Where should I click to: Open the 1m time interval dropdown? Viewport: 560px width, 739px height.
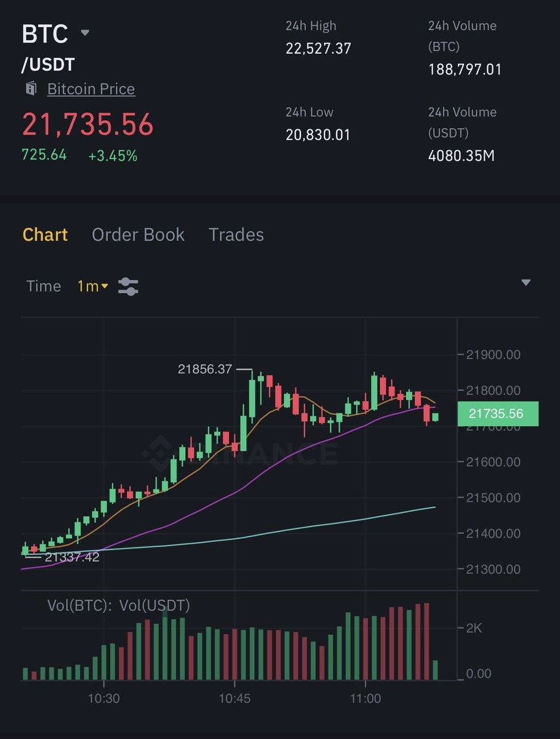tap(92, 286)
